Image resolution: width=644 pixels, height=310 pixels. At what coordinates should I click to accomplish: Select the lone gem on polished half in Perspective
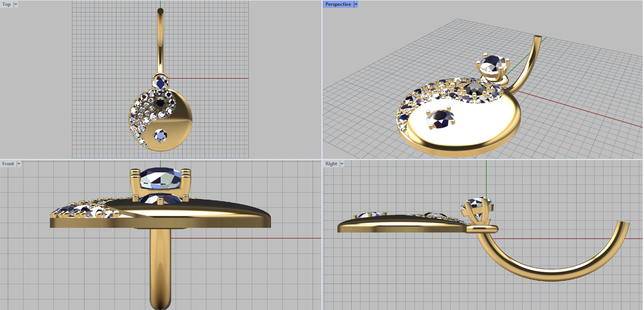coord(440,119)
